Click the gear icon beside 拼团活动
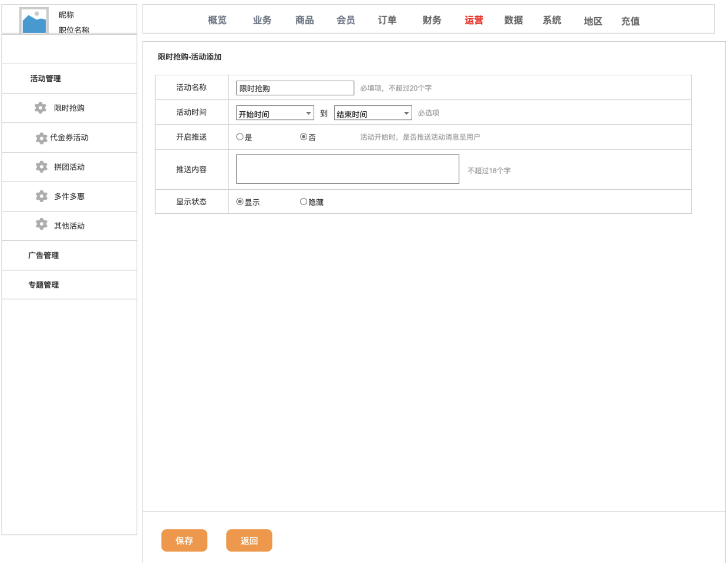This screenshot has width=728, height=563. point(42,167)
